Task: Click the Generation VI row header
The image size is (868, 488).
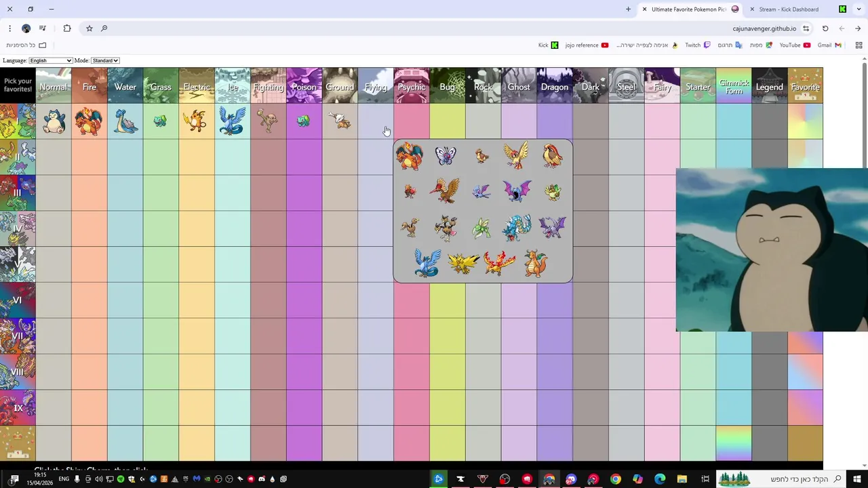Action: (18, 300)
